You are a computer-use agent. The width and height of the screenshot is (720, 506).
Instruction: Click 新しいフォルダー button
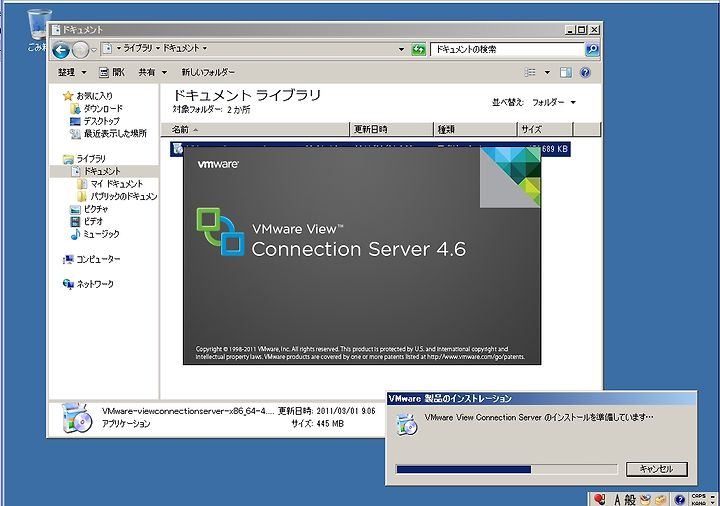click(208, 72)
